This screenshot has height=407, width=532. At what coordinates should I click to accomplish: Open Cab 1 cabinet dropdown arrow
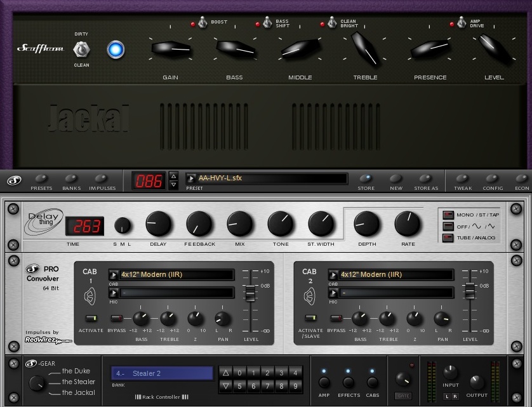[114, 275]
